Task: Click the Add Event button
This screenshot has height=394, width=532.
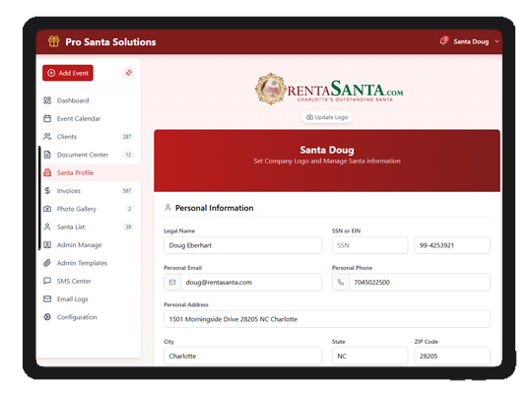Action: point(68,73)
